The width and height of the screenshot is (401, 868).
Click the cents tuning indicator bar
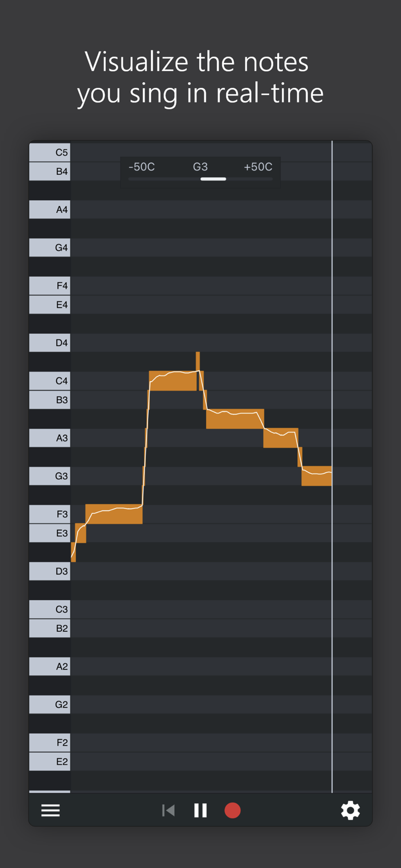point(212,179)
